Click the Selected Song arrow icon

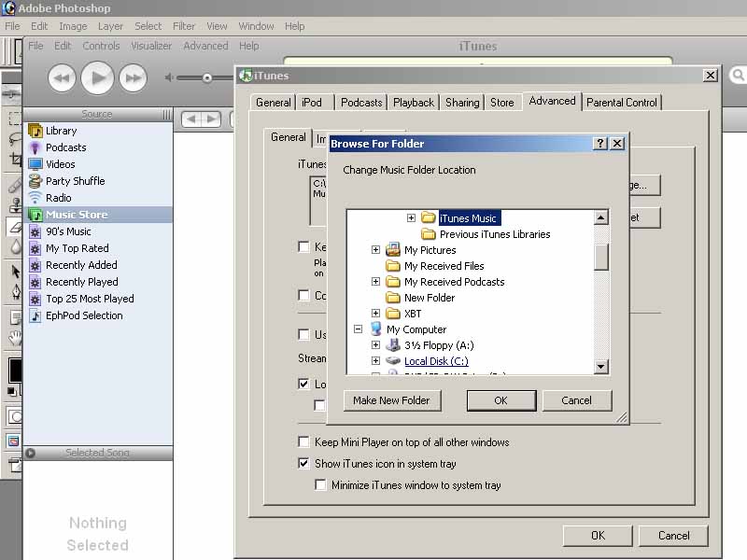(31, 453)
